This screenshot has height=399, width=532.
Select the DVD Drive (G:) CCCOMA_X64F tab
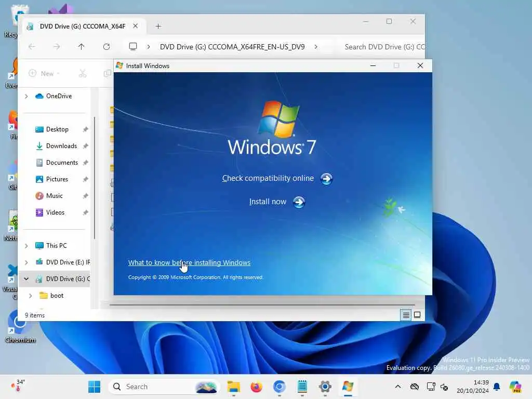click(x=83, y=26)
